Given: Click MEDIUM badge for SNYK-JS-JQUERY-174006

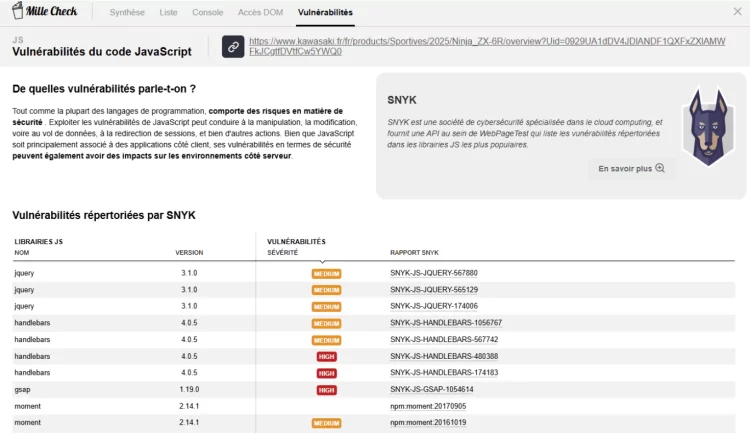Looking at the screenshot, I should (326, 307).
